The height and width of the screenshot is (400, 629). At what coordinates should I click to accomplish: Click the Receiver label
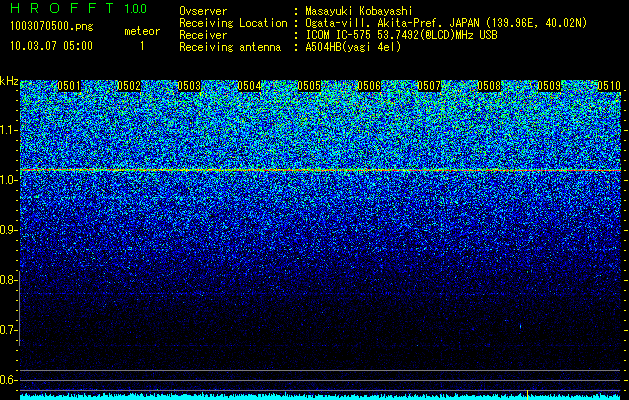click(203, 35)
